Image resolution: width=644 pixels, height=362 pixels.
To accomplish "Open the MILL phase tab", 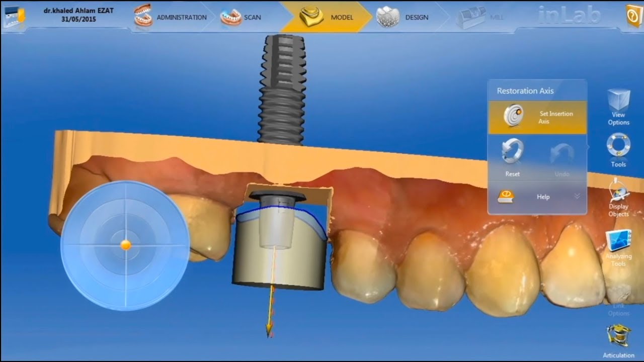I will pos(480,17).
